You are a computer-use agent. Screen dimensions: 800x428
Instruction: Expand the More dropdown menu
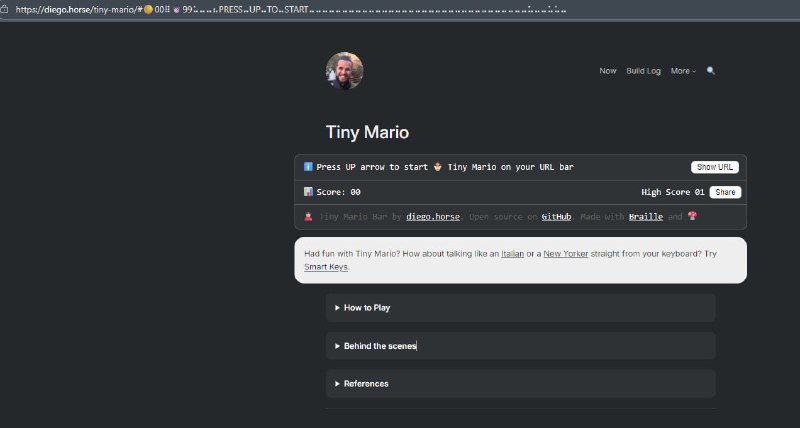click(683, 71)
